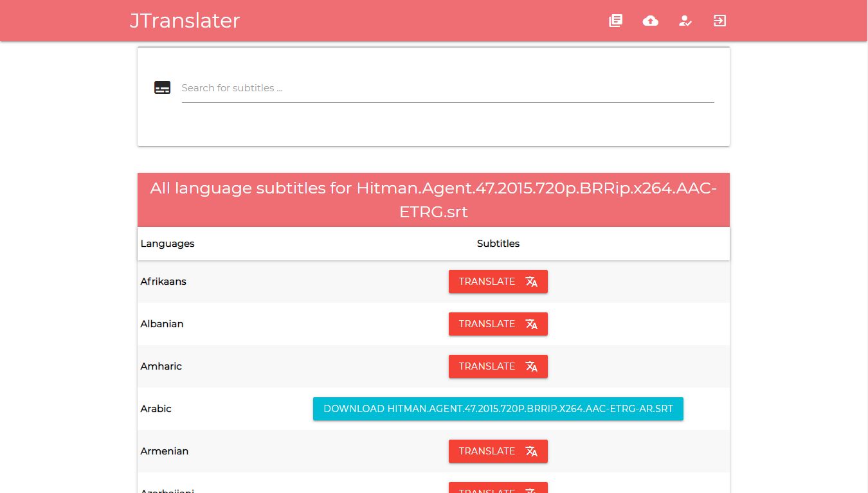The image size is (868, 493).
Task: Translate subtitles to Afrikaans
Action: coord(498,282)
